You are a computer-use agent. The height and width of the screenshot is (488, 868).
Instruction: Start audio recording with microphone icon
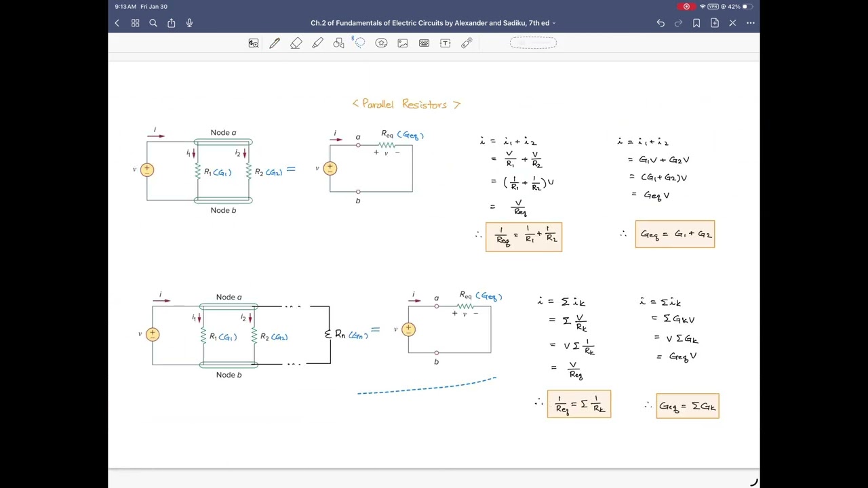click(x=189, y=23)
